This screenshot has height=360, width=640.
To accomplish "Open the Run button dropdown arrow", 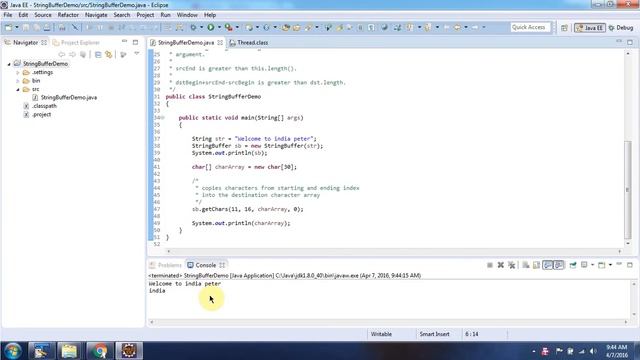I will (219, 27).
